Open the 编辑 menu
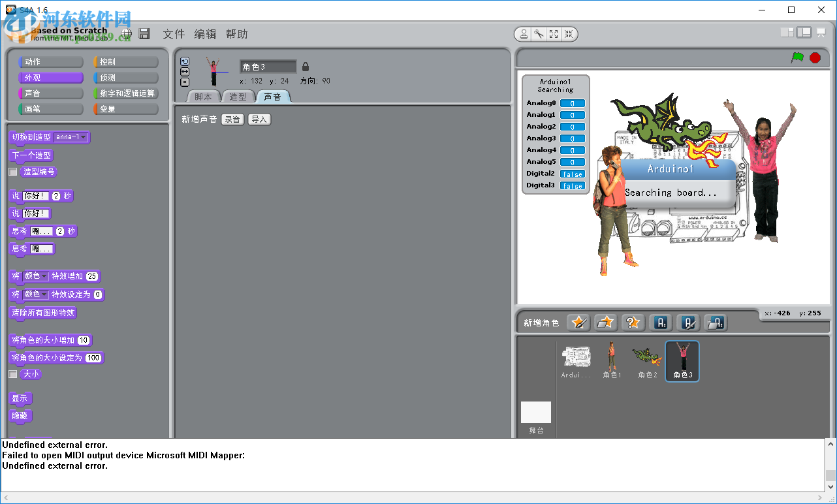 (205, 34)
